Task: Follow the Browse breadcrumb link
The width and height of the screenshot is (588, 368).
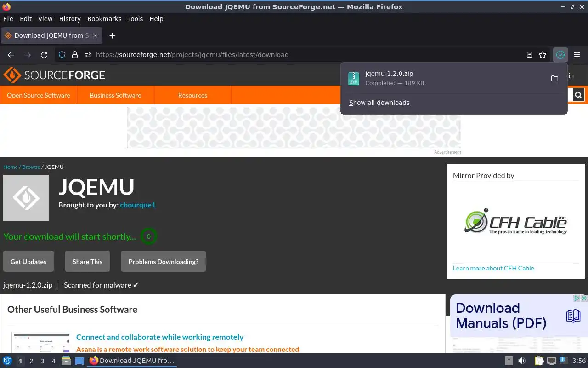Action: coord(31,167)
